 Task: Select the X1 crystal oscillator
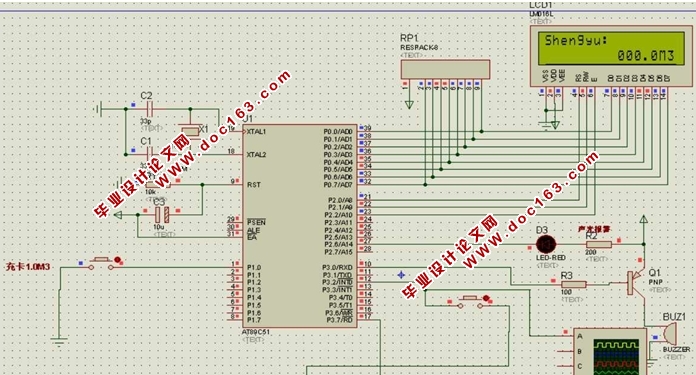pos(190,131)
